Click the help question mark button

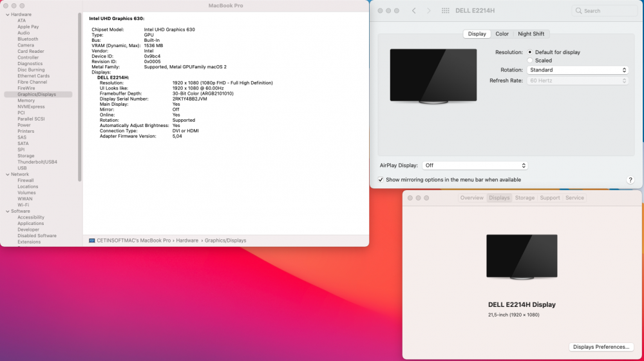click(630, 180)
